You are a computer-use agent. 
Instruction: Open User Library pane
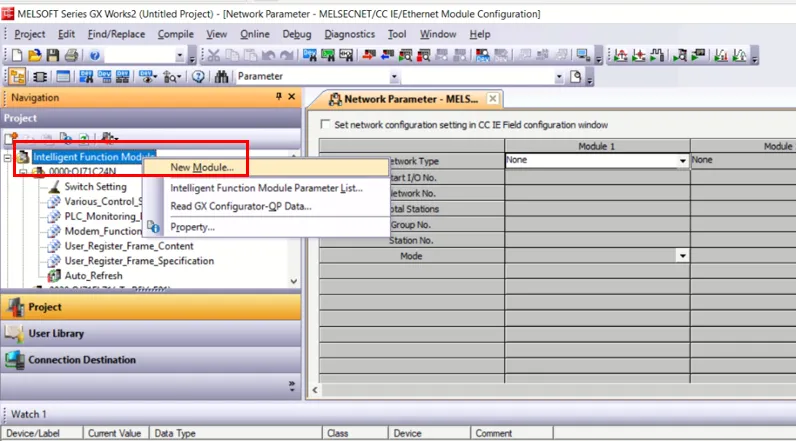[151, 333]
